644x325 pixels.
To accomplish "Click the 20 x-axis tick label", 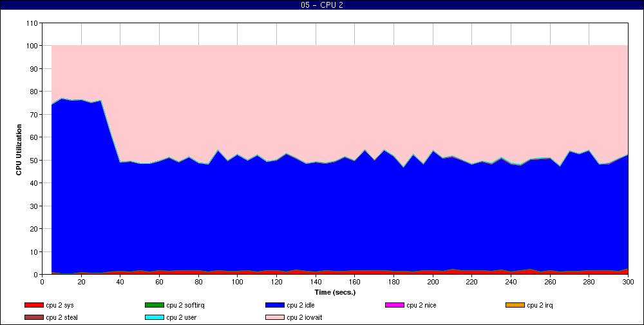I will point(81,282).
